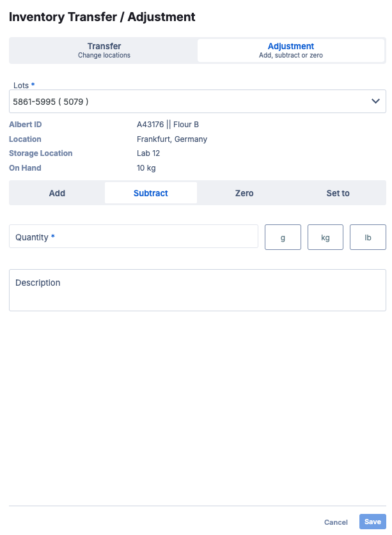Image resolution: width=392 pixels, height=535 pixels.
Task: Pick the Zero adjustment option
Action: point(244,193)
